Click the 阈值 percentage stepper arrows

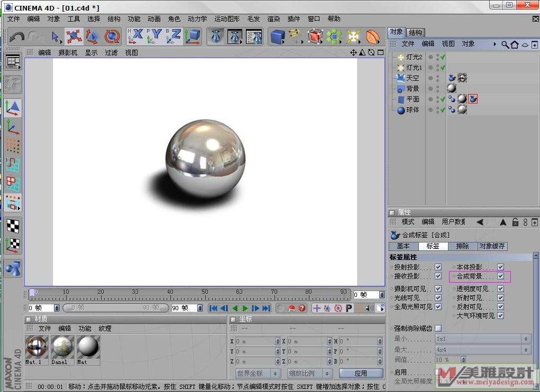(x=463, y=360)
